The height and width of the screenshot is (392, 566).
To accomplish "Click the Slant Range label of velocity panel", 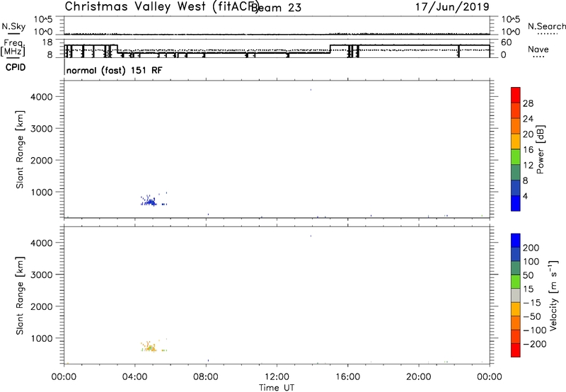I will [x=20, y=296].
